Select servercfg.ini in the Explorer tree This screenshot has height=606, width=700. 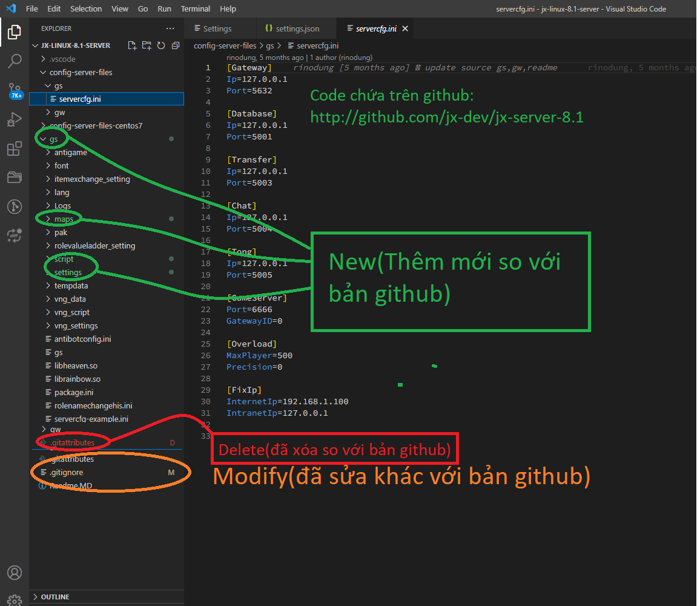pyautogui.click(x=106, y=99)
